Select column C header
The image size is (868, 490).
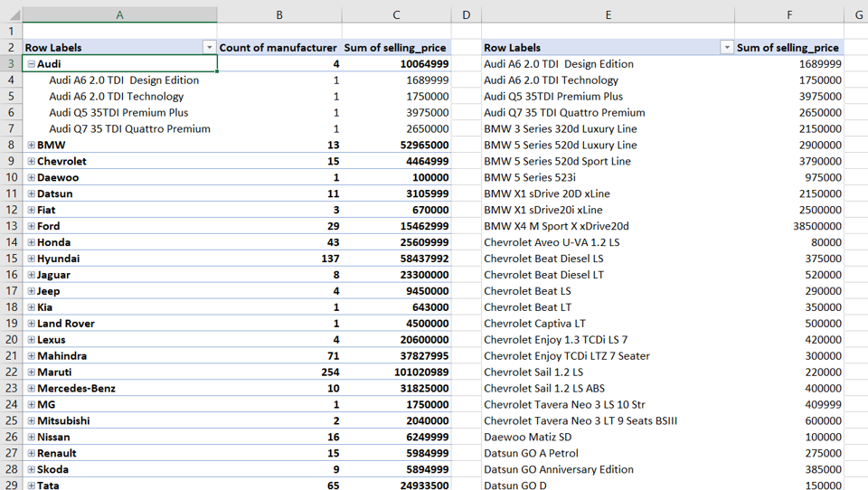coord(396,14)
